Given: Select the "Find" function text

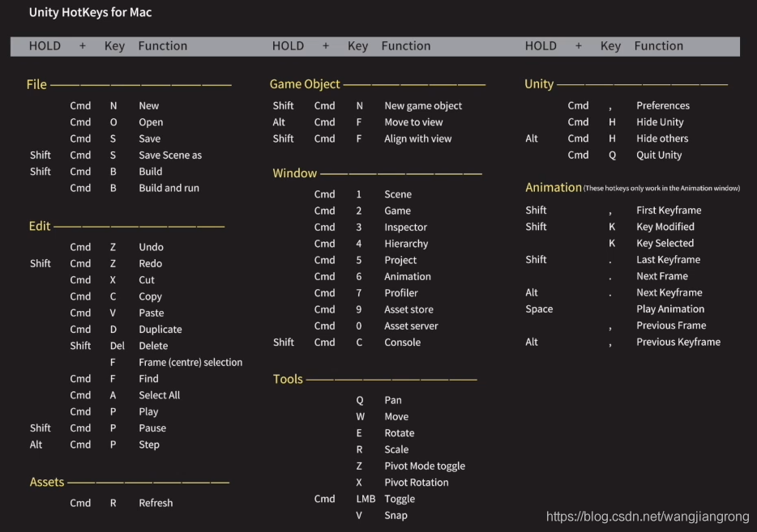Looking at the screenshot, I should (148, 379).
